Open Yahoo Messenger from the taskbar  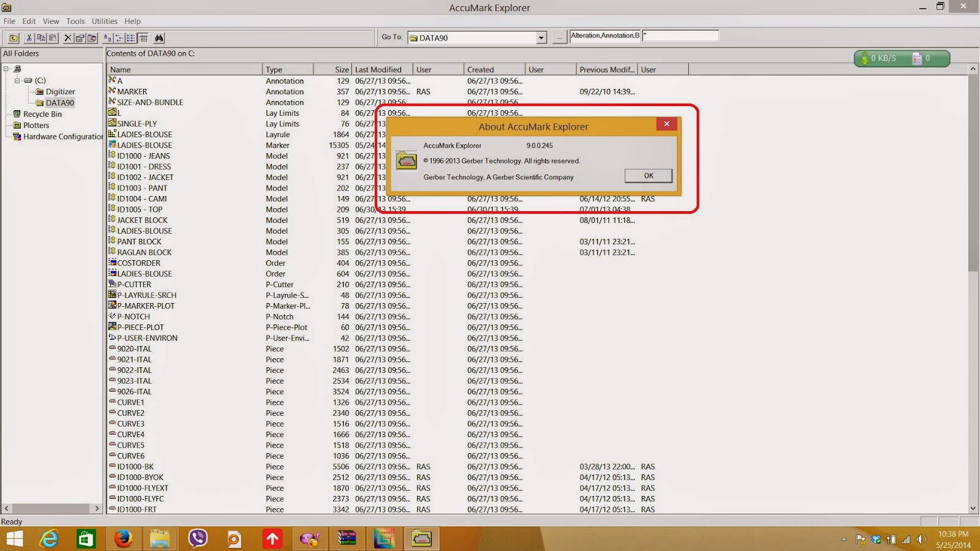point(309,539)
